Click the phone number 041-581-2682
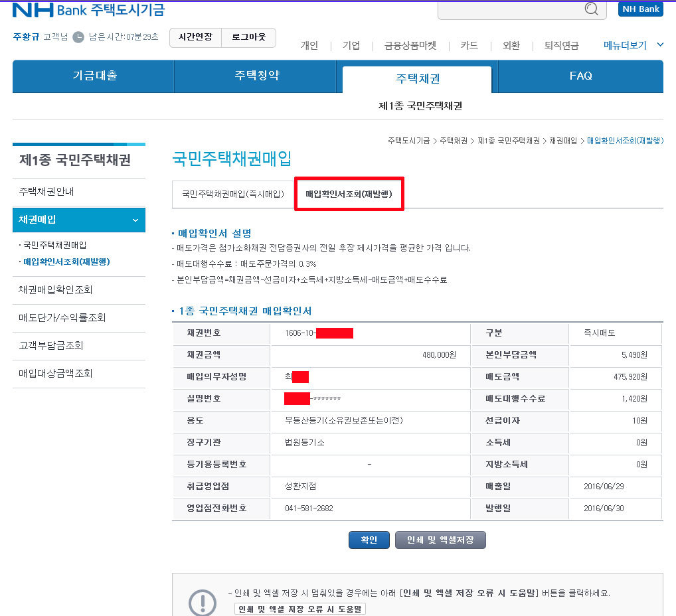 (309, 508)
